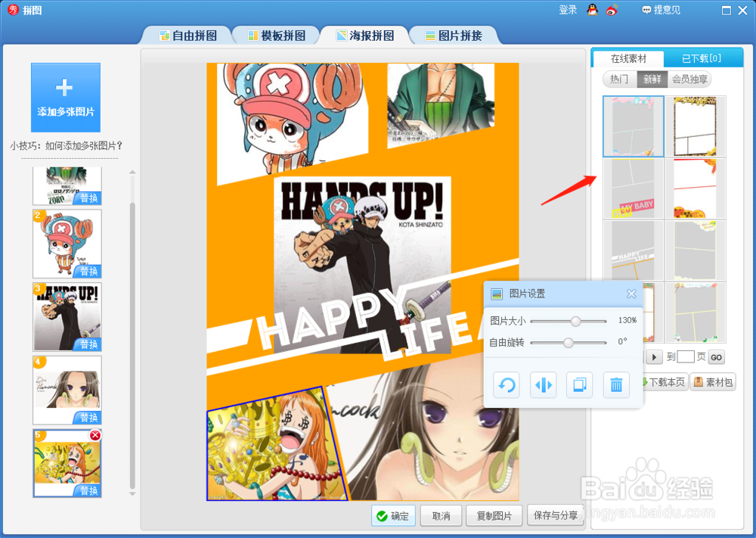Select the 海报拼图 tab

point(365,36)
